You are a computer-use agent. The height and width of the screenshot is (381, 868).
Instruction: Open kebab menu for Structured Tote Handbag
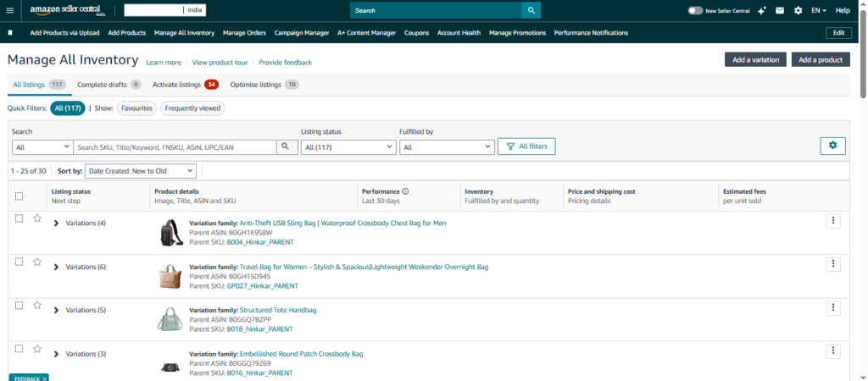point(833,308)
